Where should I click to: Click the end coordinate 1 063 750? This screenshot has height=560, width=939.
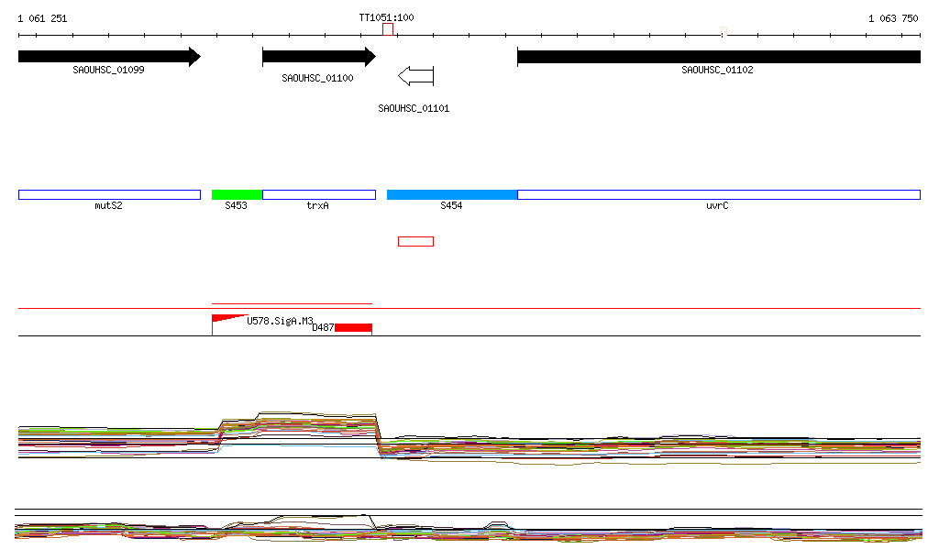[x=893, y=18]
